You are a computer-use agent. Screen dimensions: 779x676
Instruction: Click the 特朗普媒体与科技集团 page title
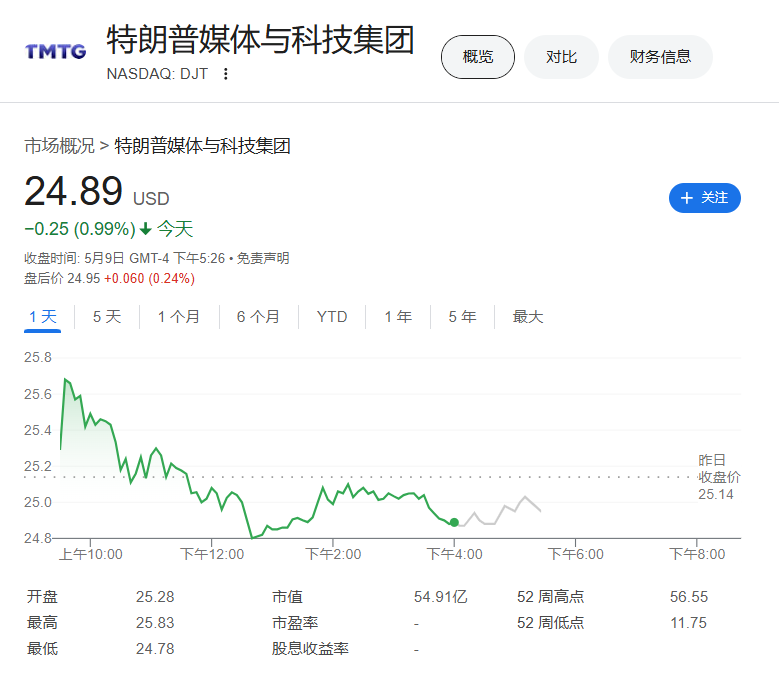260,39
